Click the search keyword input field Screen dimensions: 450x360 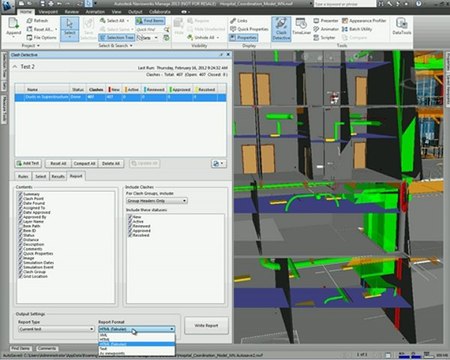tap(345, 4)
